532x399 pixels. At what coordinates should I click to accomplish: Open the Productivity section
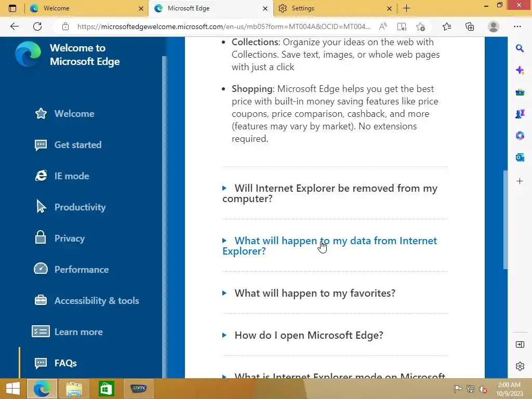click(x=70, y=207)
